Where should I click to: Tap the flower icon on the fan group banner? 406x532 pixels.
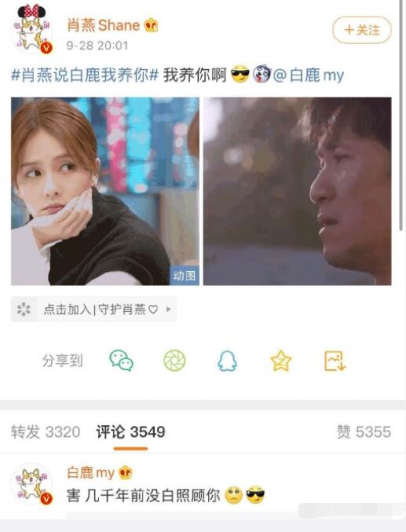24,309
